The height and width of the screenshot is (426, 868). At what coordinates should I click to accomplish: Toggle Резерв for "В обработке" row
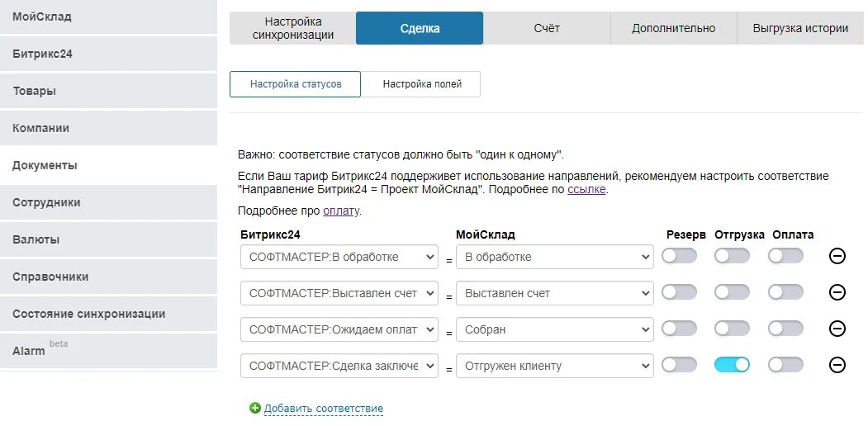(x=679, y=256)
